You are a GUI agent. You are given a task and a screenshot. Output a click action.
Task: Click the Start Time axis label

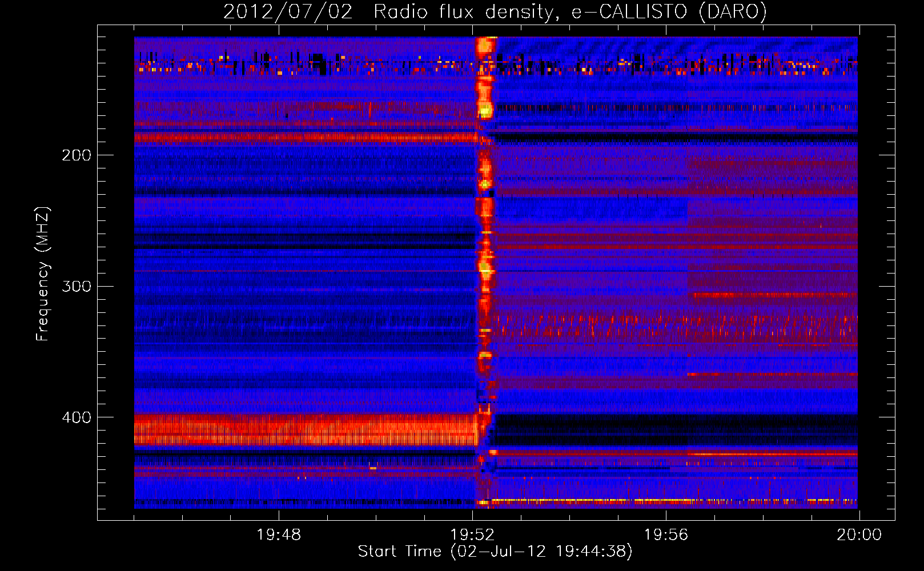click(495, 552)
